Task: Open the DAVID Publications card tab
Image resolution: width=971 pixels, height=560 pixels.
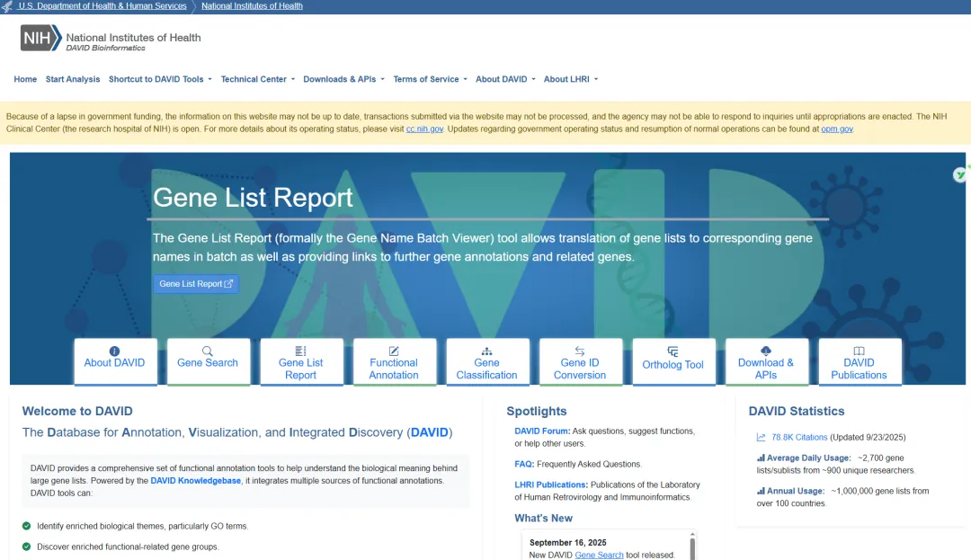Action: point(860,361)
